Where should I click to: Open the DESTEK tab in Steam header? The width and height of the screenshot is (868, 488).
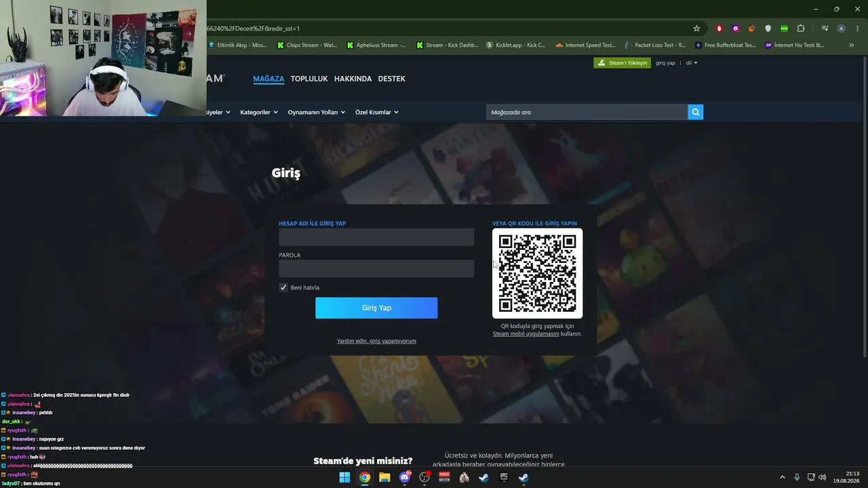coord(392,79)
